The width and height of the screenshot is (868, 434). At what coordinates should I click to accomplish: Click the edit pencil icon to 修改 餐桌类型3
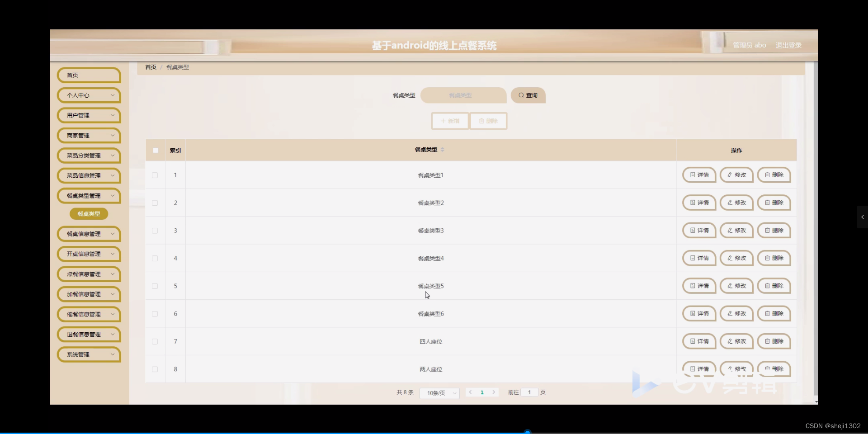729,231
